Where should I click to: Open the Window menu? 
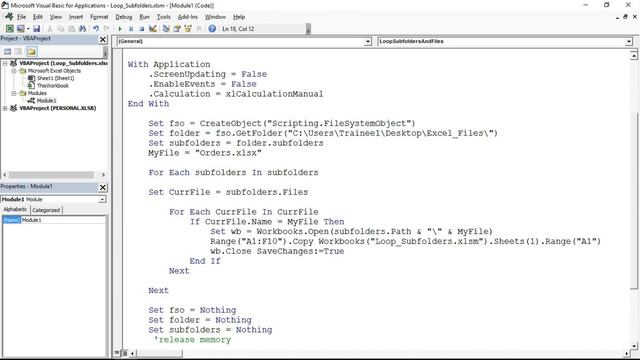215,17
